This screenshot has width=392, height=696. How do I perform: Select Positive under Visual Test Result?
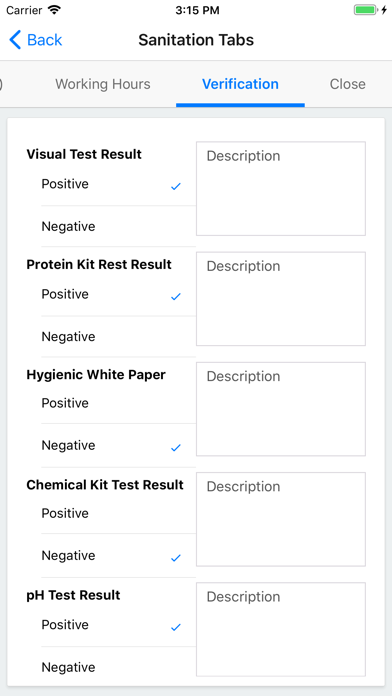point(119,185)
